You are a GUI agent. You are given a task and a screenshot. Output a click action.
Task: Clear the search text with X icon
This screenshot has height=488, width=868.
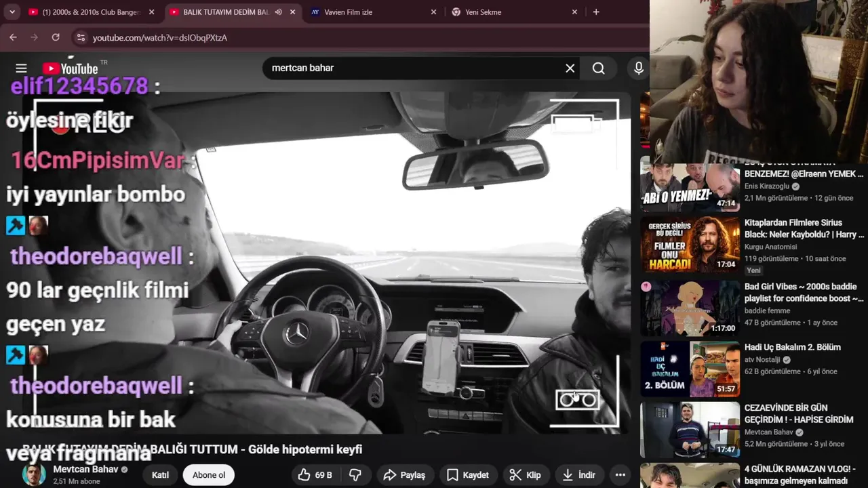pos(570,68)
